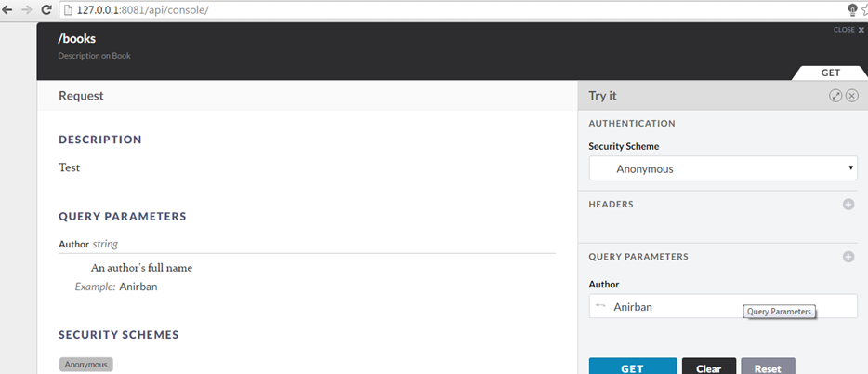Close the Try it panel

click(852, 96)
